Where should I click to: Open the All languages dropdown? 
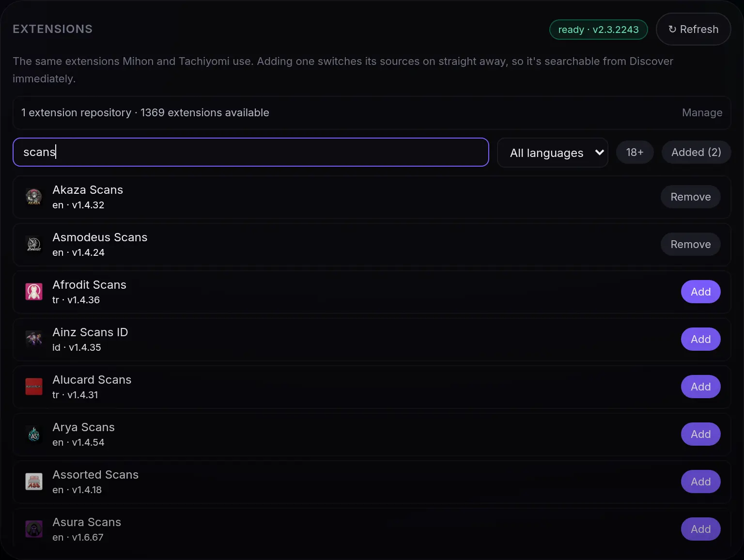click(x=553, y=153)
